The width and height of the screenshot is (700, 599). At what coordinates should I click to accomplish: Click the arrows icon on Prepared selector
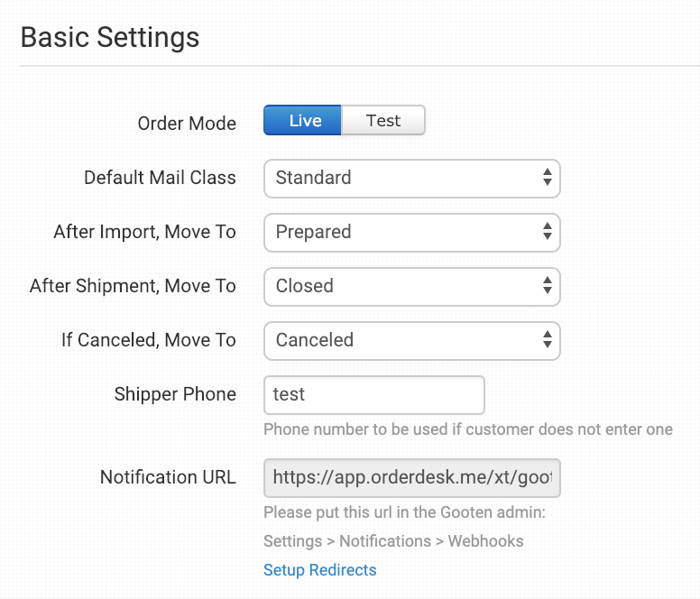point(547,232)
